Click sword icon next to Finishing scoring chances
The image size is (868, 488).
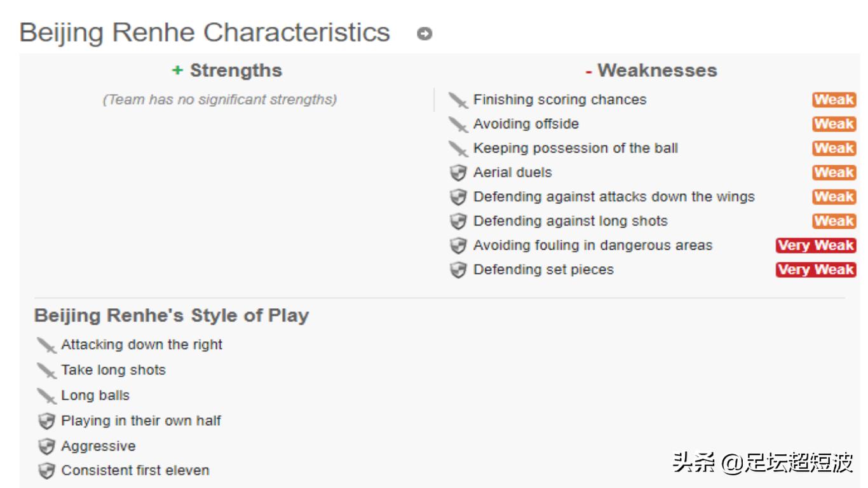[x=458, y=100]
